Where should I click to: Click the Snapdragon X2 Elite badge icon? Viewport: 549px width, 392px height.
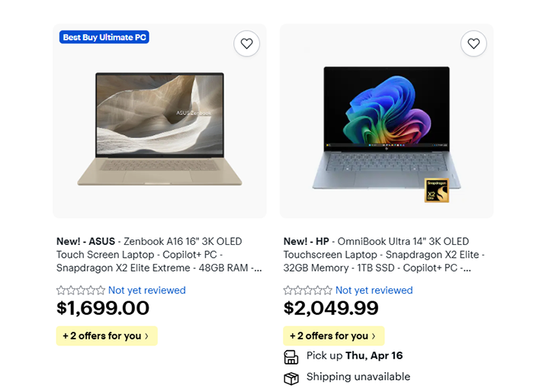[x=437, y=191]
